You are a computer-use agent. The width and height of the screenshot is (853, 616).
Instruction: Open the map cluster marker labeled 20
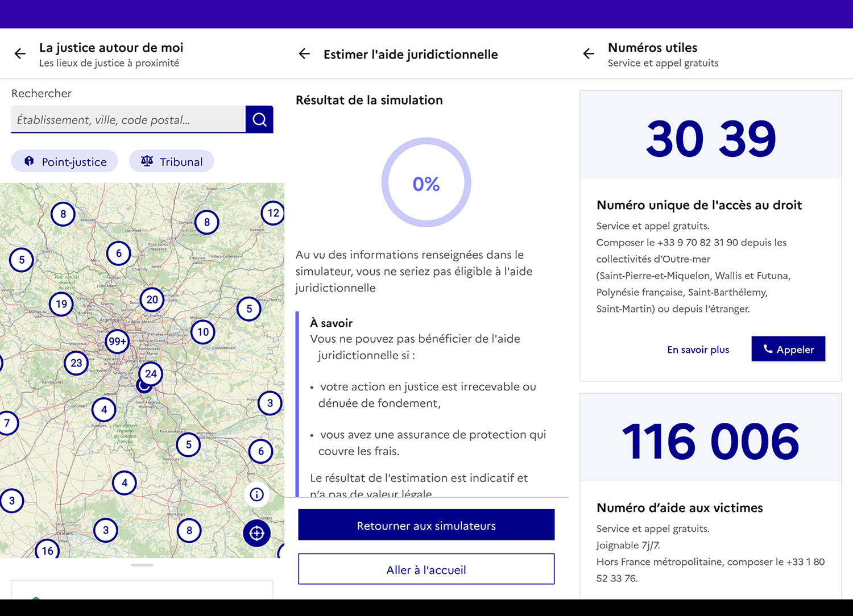[152, 299]
